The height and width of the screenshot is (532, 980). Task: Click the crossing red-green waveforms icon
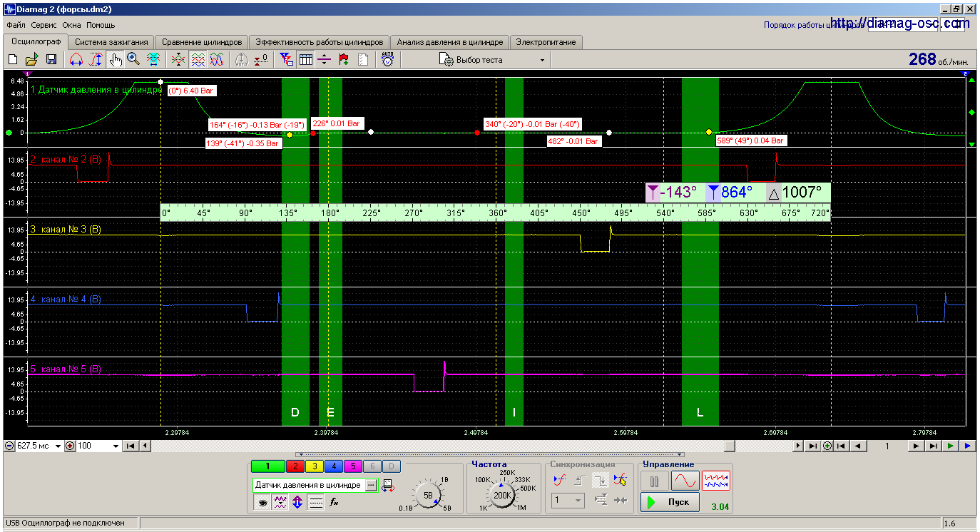178,60
